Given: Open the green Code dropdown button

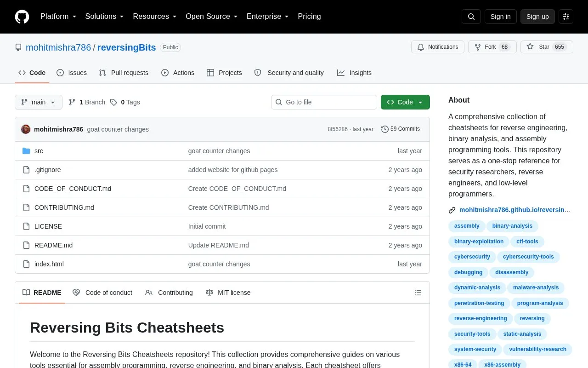Looking at the screenshot, I should click(x=405, y=102).
